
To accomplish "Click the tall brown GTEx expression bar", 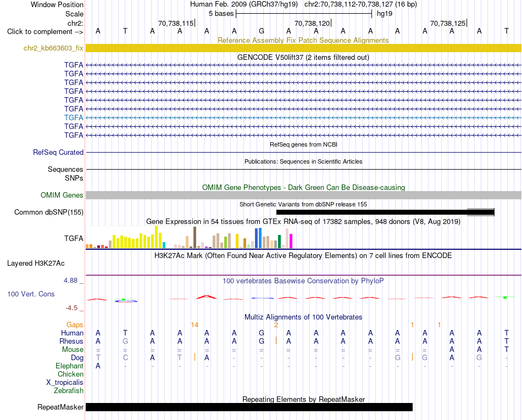I will click(x=195, y=237).
